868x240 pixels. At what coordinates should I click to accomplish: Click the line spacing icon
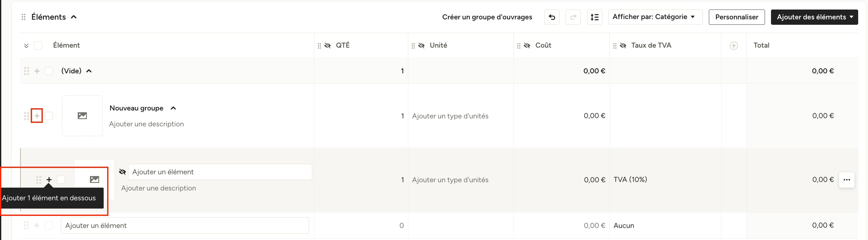pos(594,17)
